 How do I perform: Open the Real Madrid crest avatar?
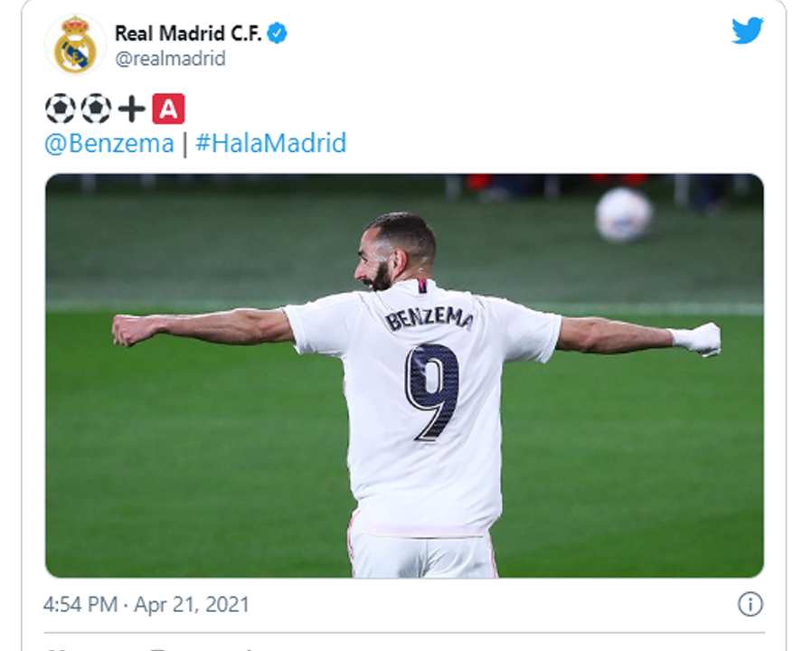[x=76, y=44]
